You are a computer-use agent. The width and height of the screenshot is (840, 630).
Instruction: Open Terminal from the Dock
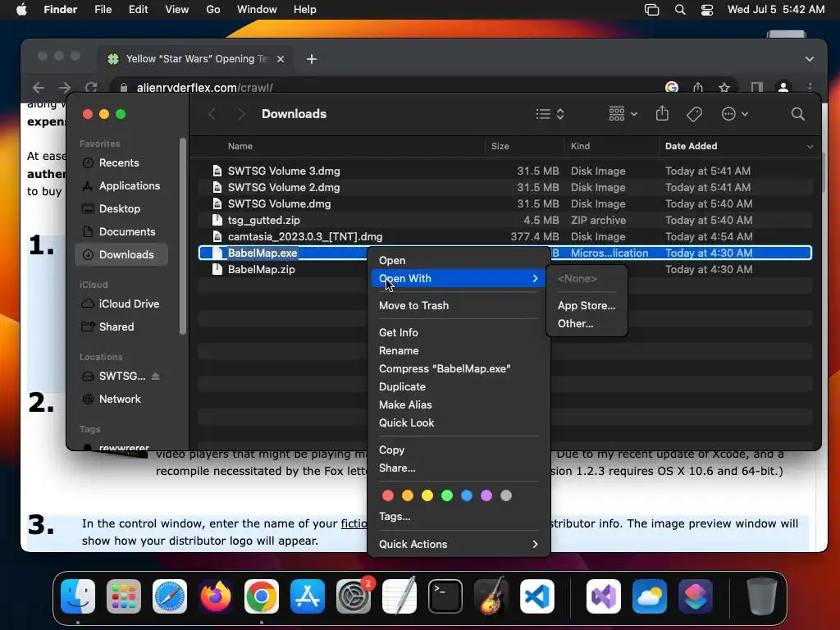click(x=445, y=596)
